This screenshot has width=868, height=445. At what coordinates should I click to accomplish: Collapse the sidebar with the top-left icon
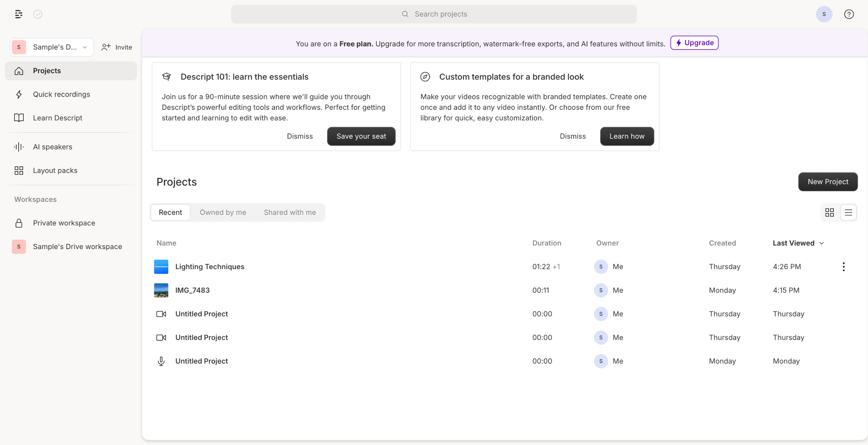[19, 14]
